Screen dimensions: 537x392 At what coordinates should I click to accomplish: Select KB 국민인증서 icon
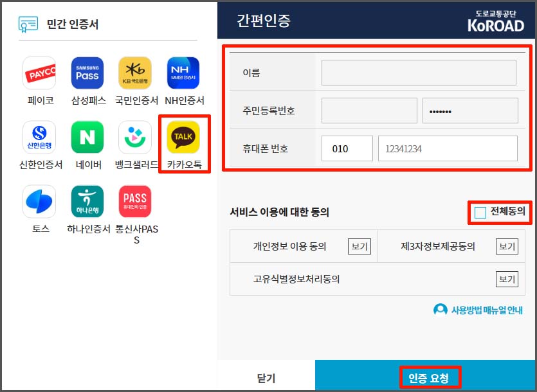click(135, 73)
